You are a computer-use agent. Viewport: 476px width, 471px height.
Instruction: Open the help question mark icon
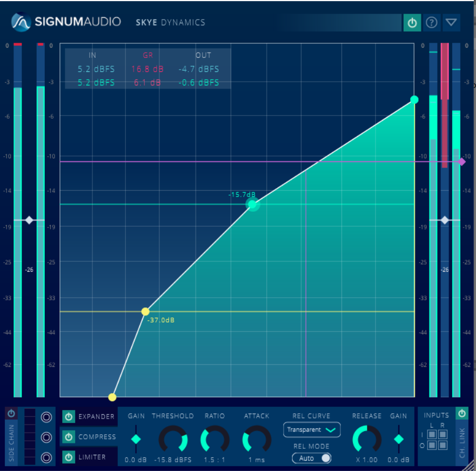[x=431, y=23]
